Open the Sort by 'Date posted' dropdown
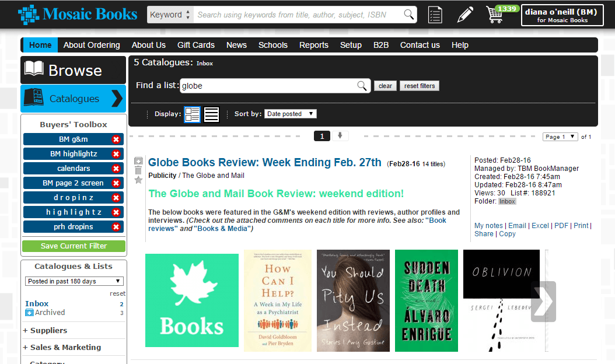The height and width of the screenshot is (364, 615). coord(290,114)
